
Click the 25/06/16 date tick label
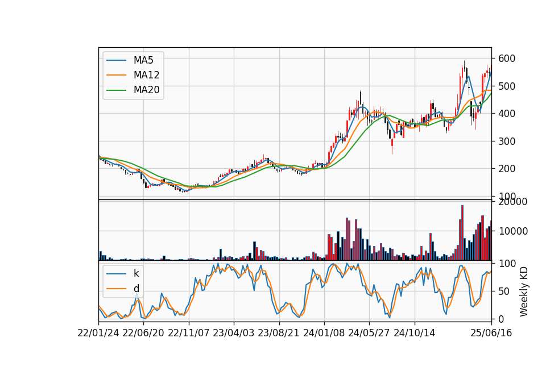(491, 333)
